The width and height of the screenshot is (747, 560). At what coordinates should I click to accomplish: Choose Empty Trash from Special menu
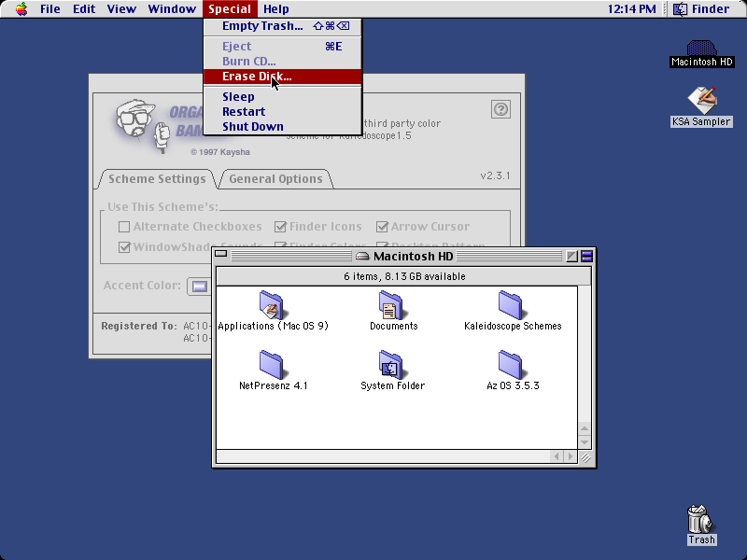click(x=283, y=26)
